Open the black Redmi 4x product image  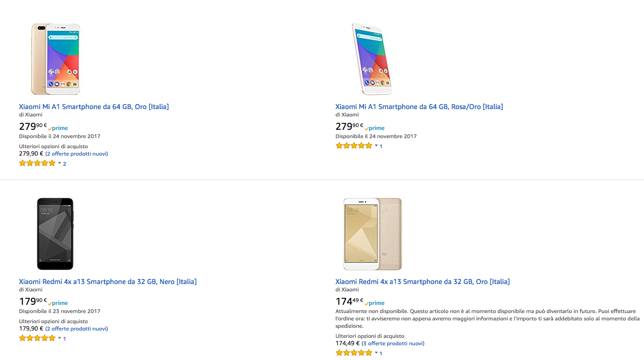[55, 234]
